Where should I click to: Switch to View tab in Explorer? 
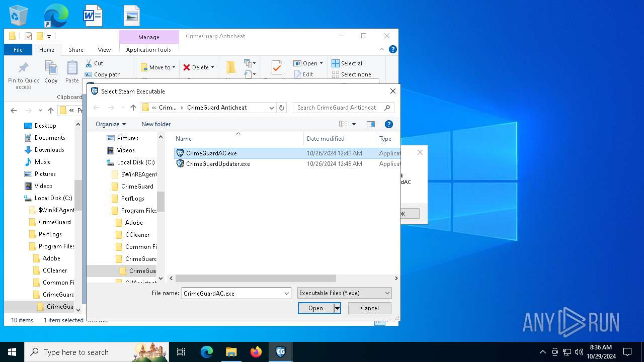click(104, 49)
